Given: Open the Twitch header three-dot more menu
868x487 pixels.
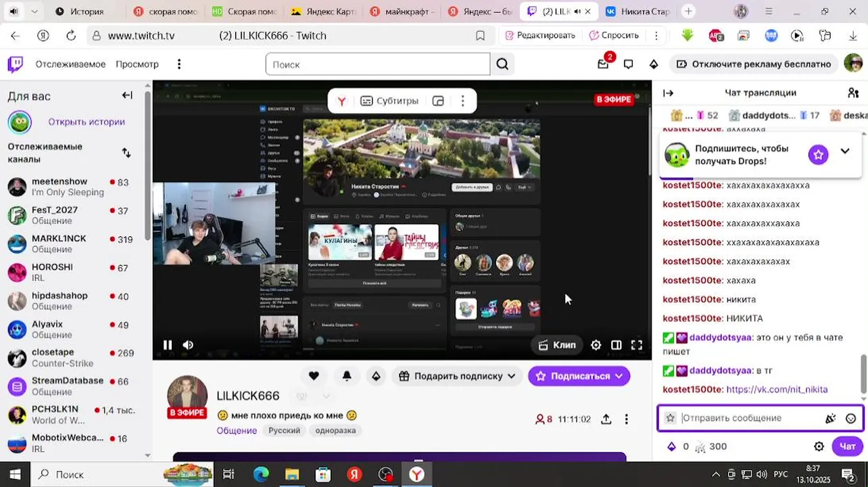Looking at the screenshot, I should pyautogui.click(x=179, y=64).
